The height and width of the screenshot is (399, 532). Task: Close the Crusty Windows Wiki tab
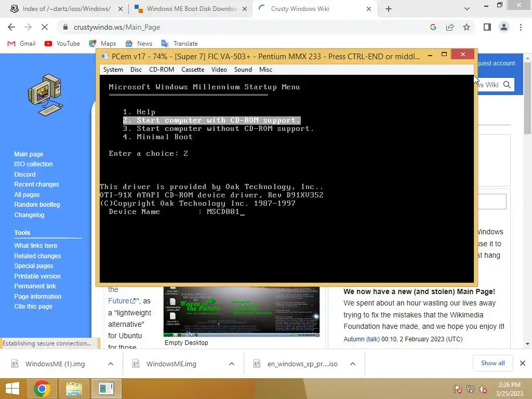(369, 9)
